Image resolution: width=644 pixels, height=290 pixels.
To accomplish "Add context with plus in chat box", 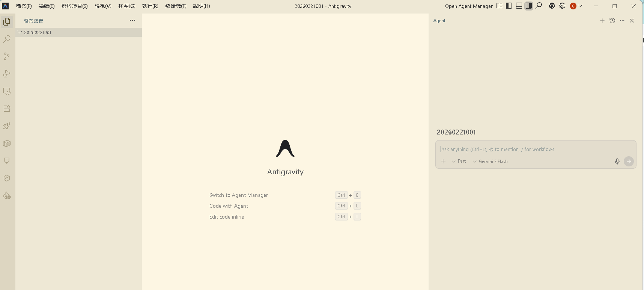I will [443, 161].
